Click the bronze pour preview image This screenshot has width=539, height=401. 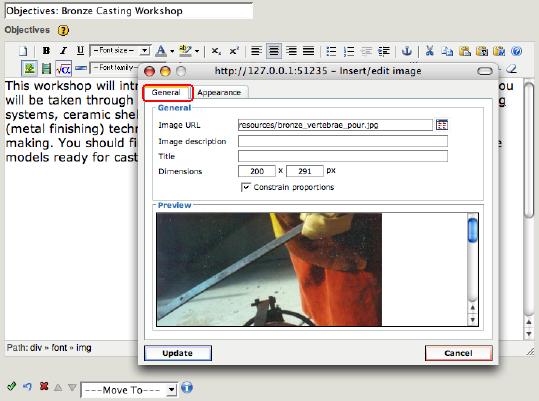point(269,269)
